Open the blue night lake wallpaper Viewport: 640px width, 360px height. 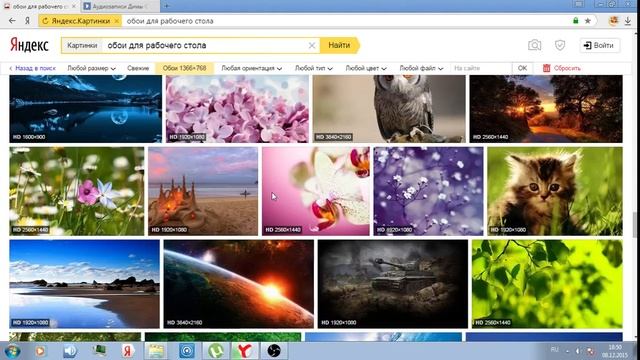click(x=86, y=109)
